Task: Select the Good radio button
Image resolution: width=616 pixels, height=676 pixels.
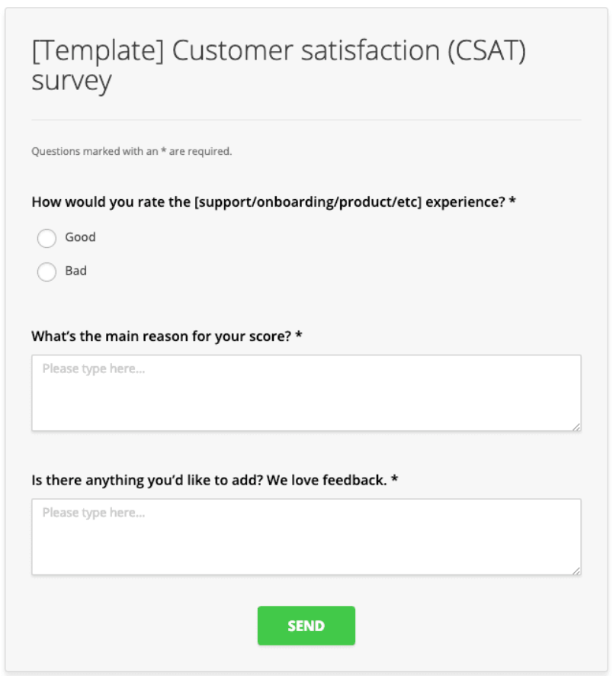Action: (47, 238)
